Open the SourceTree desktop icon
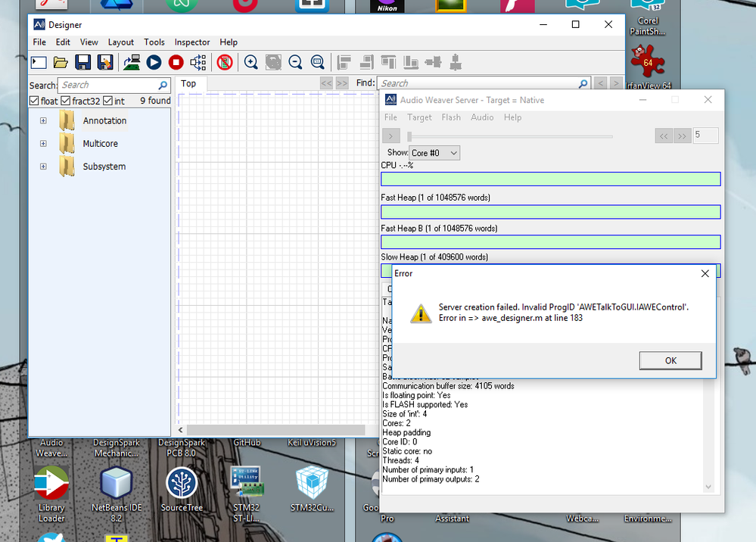The width and height of the screenshot is (756, 542). point(182,490)
